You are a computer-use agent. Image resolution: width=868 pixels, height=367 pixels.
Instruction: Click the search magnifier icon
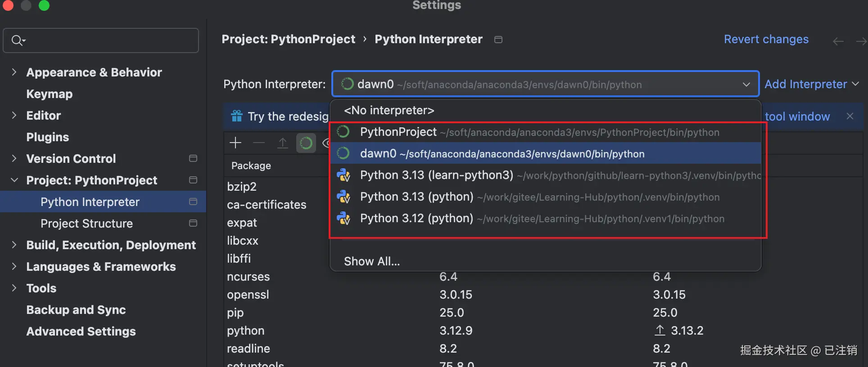point(18,40)
